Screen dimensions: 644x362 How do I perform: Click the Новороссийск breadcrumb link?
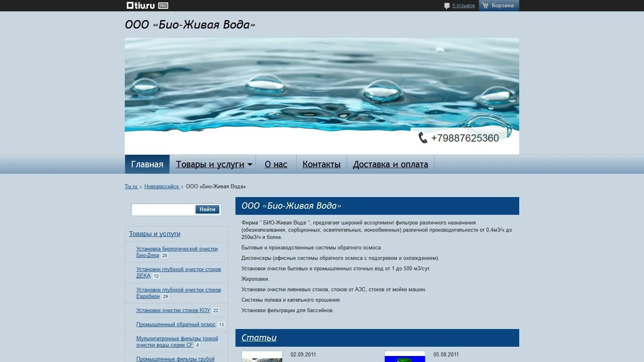tap(162, 187)
